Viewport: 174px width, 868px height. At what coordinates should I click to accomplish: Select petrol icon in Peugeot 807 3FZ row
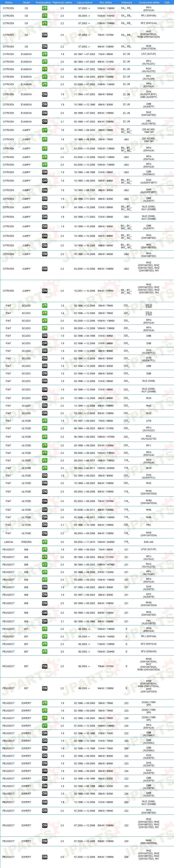pos(45,644)
